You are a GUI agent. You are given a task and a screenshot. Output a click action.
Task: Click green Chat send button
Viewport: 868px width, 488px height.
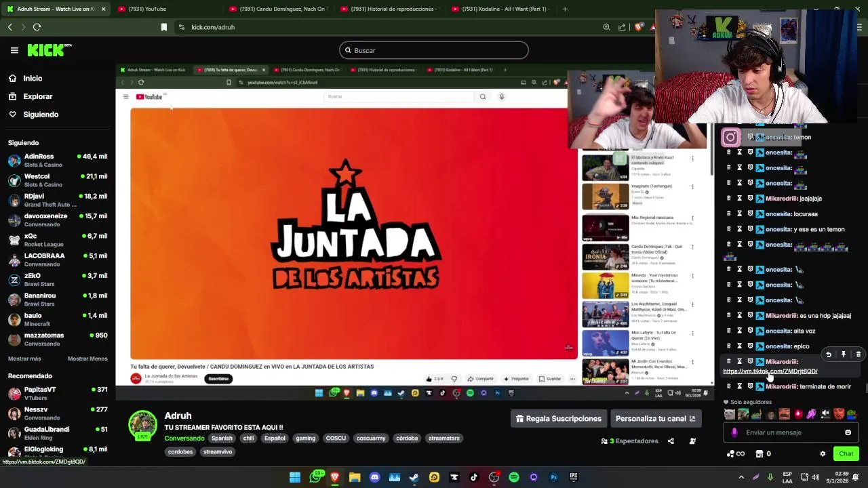click(x=846, y=454)
